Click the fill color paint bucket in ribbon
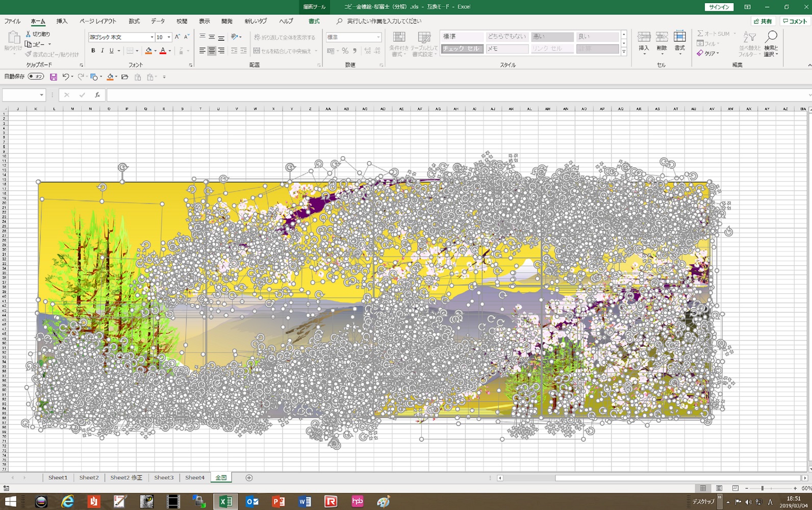 [148, 50]
